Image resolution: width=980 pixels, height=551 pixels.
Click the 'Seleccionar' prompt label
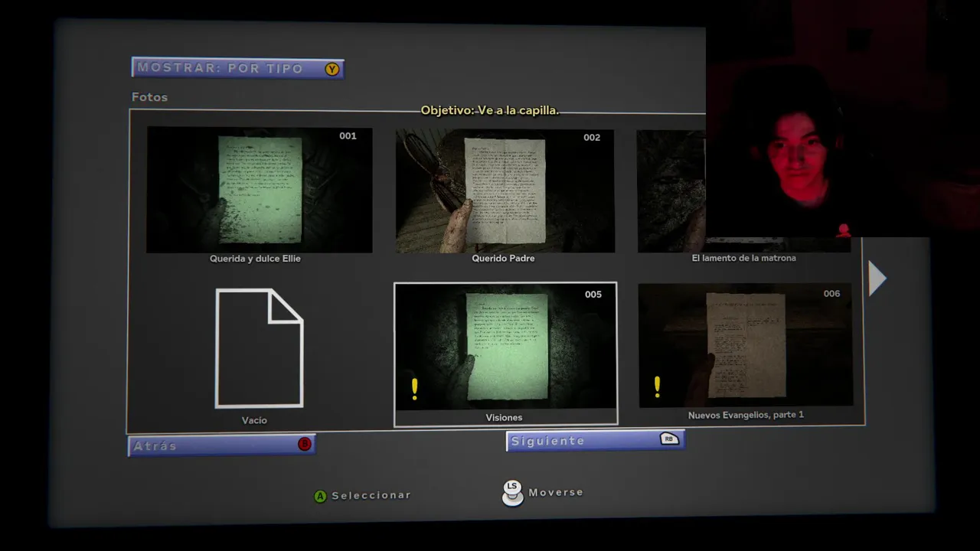[371, 495]
